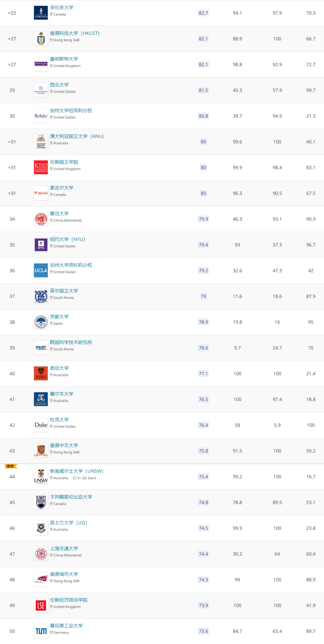324x644 pixels.
Task: Open 曼彻斯特大学 university link
Action: (x=64, y=59)
